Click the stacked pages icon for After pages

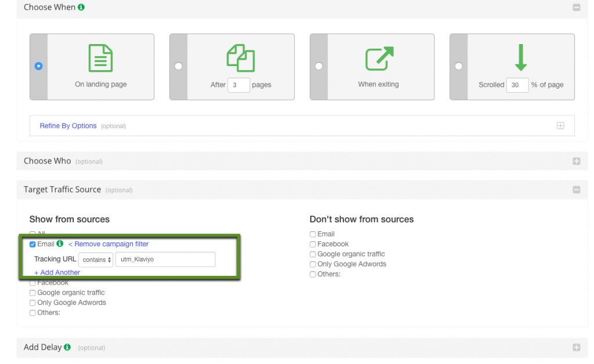(240, 57)
